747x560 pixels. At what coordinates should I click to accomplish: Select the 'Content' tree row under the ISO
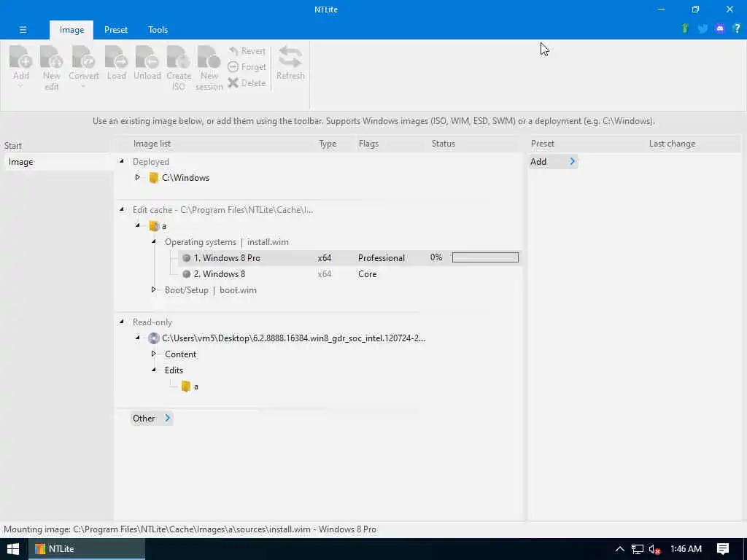pos(180,354)
